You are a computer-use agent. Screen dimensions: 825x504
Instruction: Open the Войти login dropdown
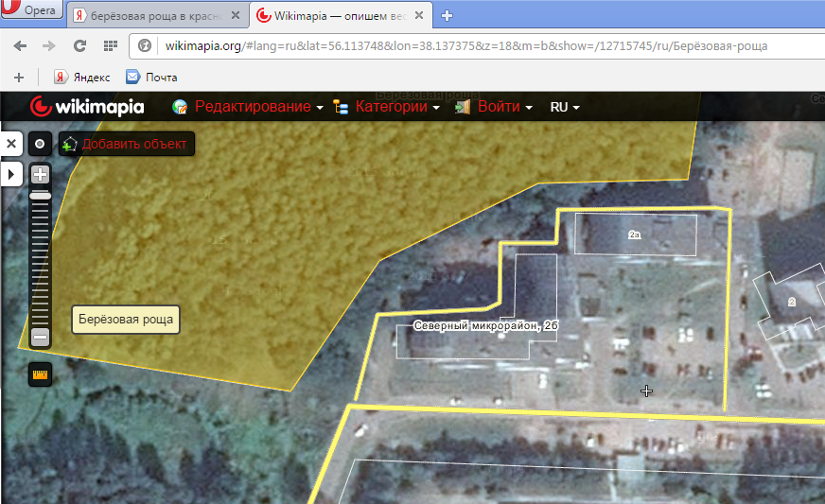(505, 107)
